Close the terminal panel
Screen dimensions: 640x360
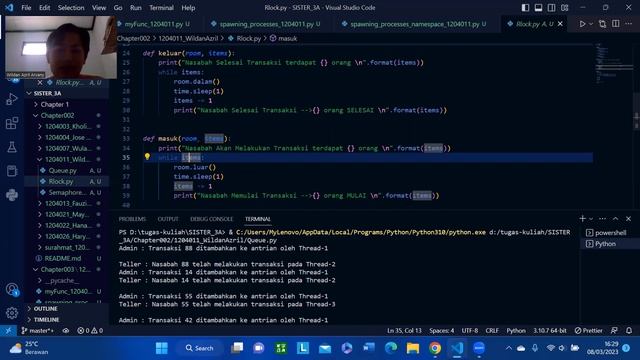629,219
